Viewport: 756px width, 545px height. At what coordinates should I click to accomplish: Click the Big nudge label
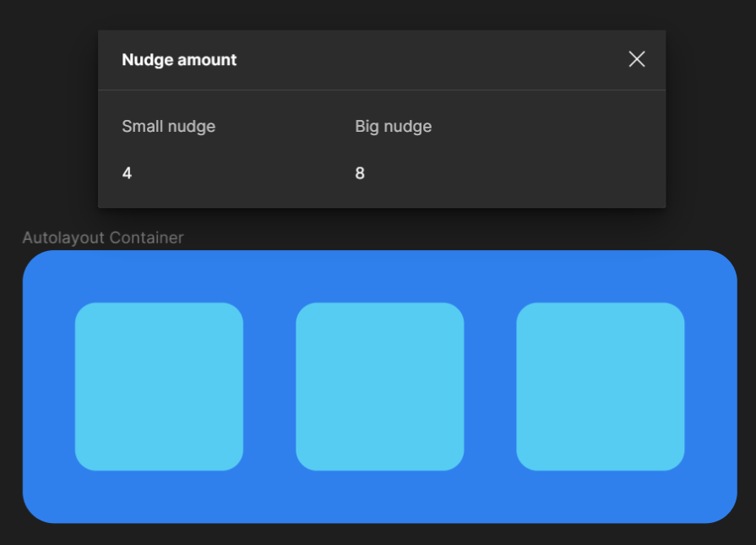pyautogui.click(x=393, y=126)
